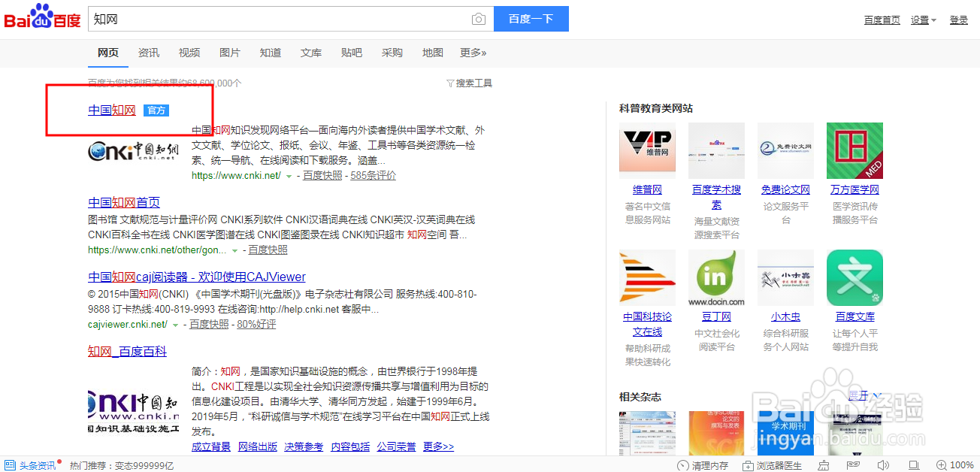This screenshot has height=472, width=980.
Task: Open the 中国知网首页 result link
Action: coord(124,202)
